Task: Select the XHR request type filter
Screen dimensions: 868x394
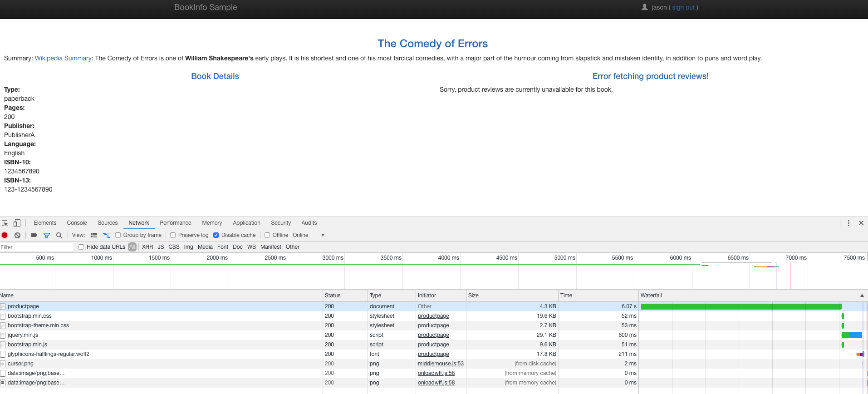Action: coord(147,247)
